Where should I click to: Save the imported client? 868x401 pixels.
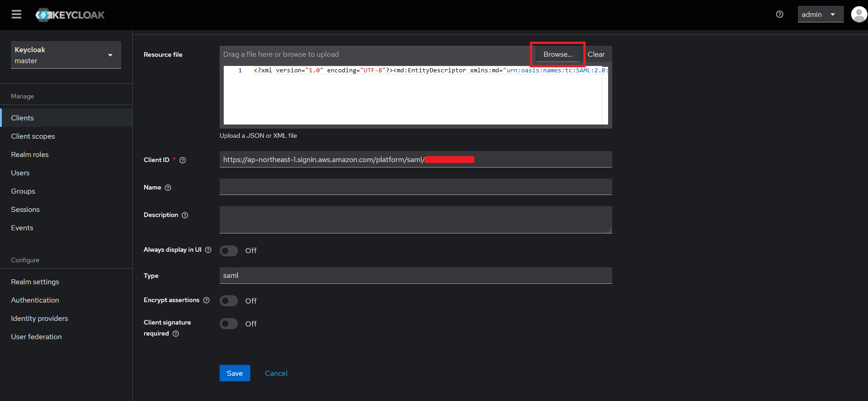tap(235, 373)
